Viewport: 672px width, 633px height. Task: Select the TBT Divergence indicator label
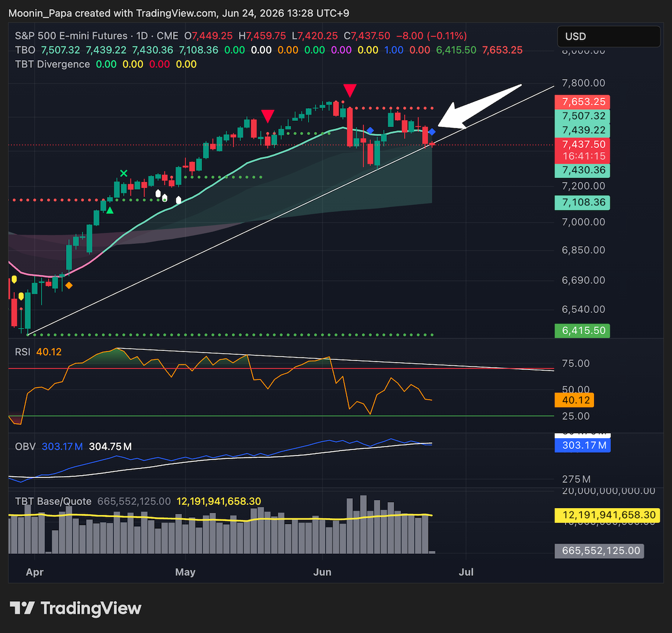click(52, 64)
